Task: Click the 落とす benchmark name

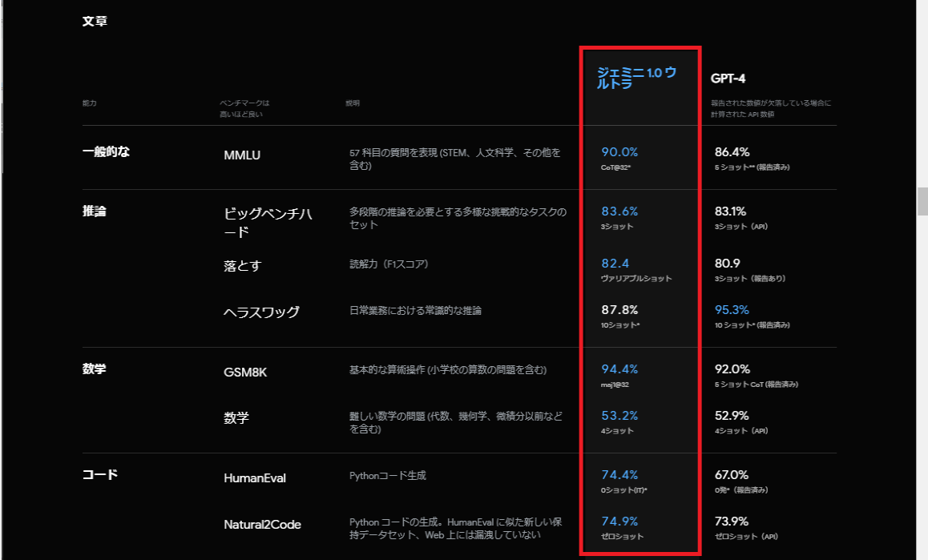Action: coord(243,266)
